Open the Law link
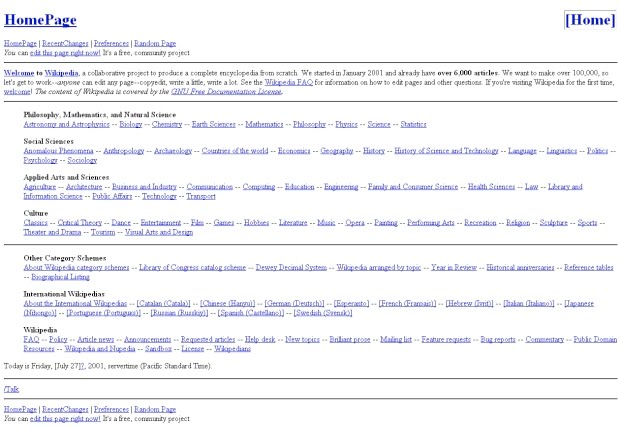 click(531, 187)
